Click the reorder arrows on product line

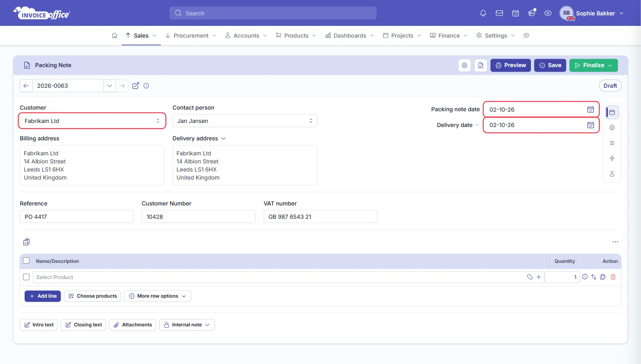click(594, 277)
